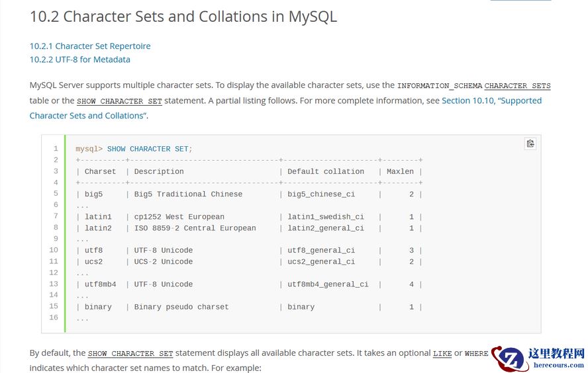
Task: Click the section heading 10.2 Character Sets
Action: 183,17
